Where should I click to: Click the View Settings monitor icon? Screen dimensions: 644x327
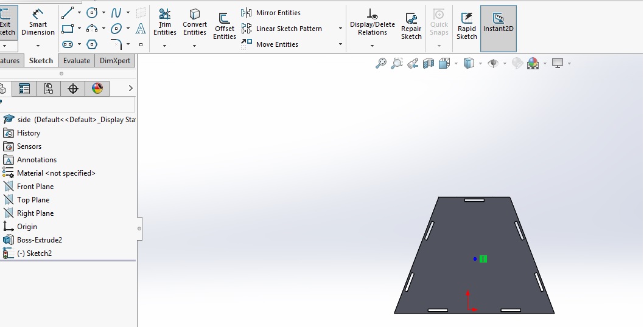click(558, 63)
